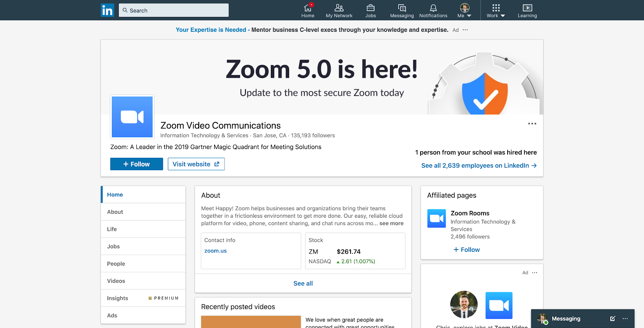
Task: Click the Visit website button
Action: click(196, 164)
